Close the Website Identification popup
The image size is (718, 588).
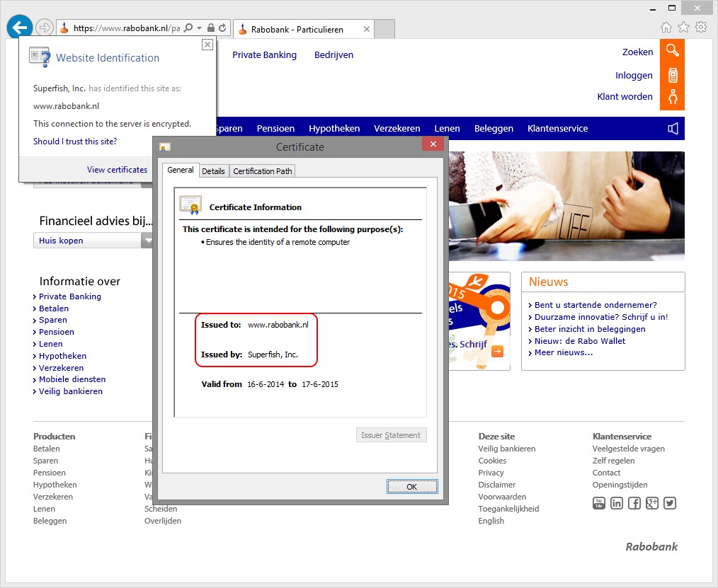coord(207,45)
